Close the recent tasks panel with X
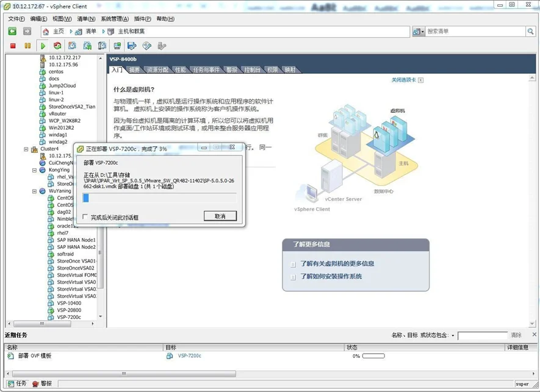This screenshot has width=540, height=392. [534, 335]
